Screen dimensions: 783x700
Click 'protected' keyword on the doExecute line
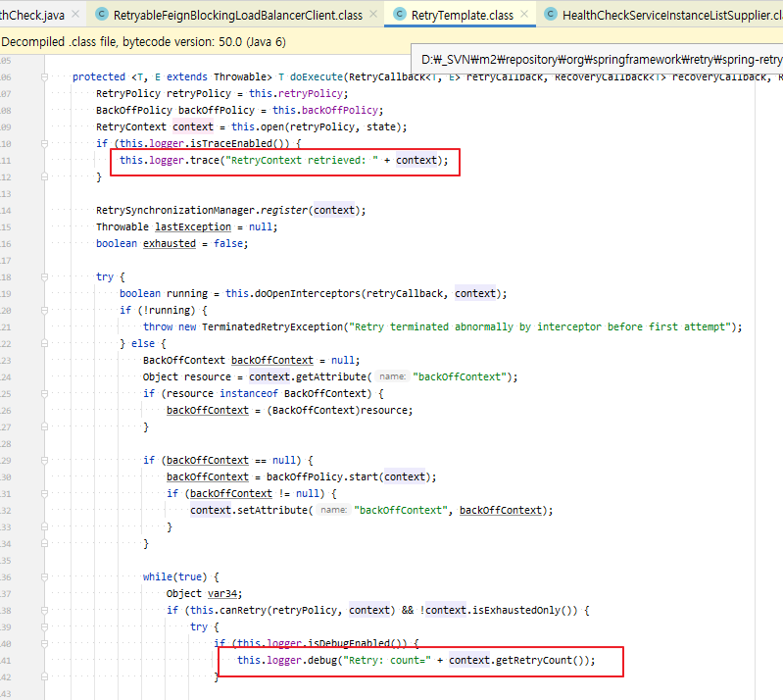point(99,76)
